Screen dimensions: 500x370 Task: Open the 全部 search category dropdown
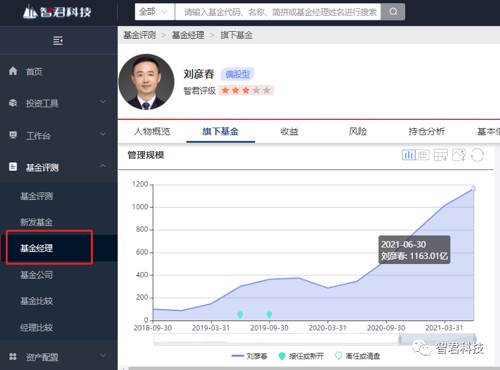pyautogui.click(x=154, y=12)
